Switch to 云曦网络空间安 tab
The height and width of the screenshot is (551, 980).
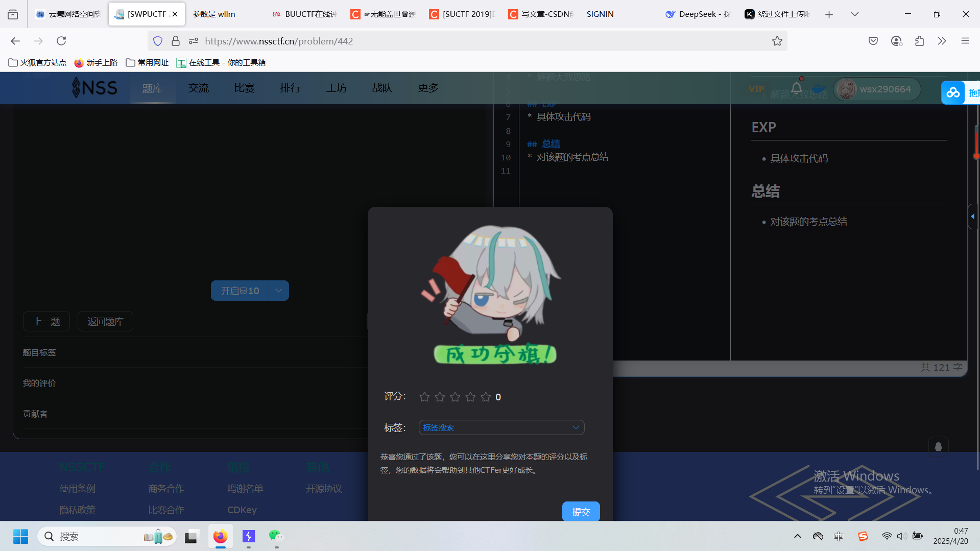click(x=68, y=14)
